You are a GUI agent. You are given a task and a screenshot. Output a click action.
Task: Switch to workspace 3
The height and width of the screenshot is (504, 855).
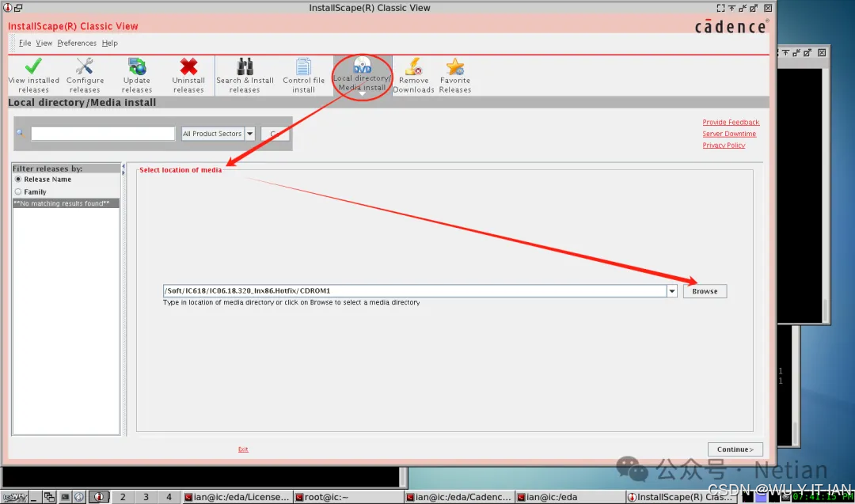coord(146,497)
